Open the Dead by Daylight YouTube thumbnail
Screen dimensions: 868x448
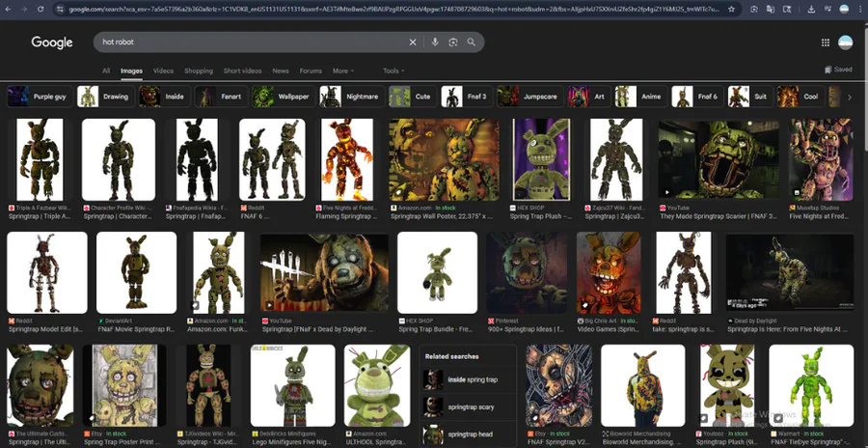[x=324, y=273]
